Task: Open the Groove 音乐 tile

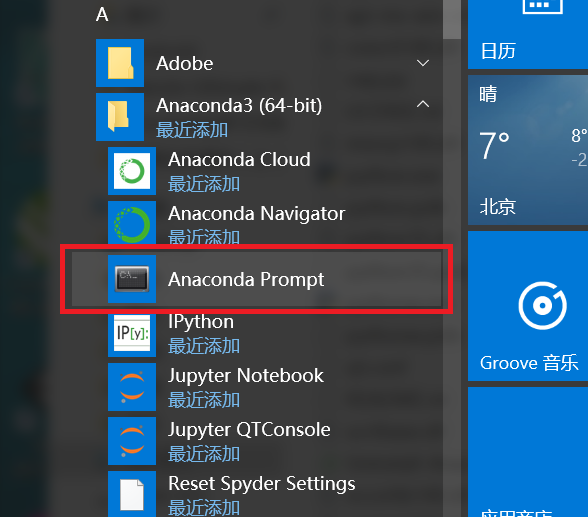Action: point(528,306)
